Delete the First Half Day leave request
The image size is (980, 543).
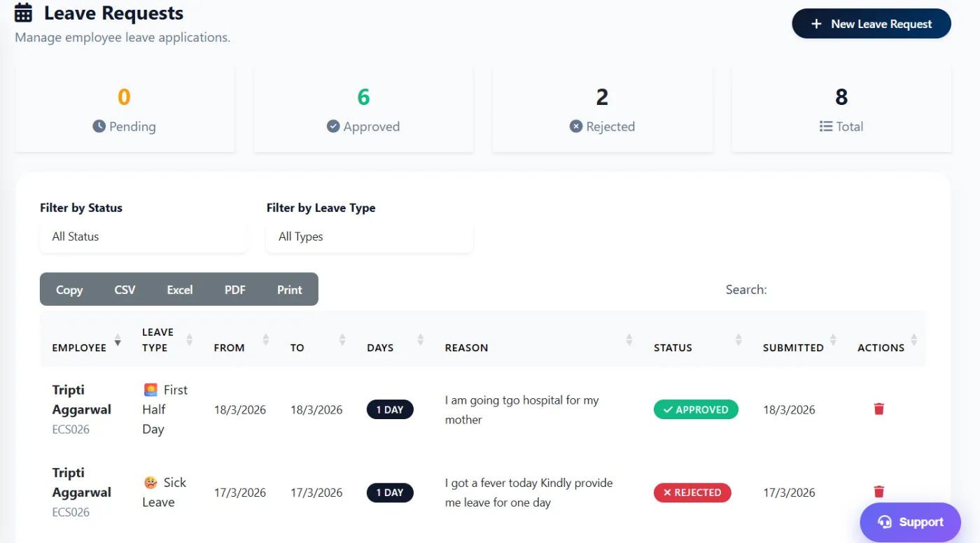pyautogui.click(x=879, y=409)
